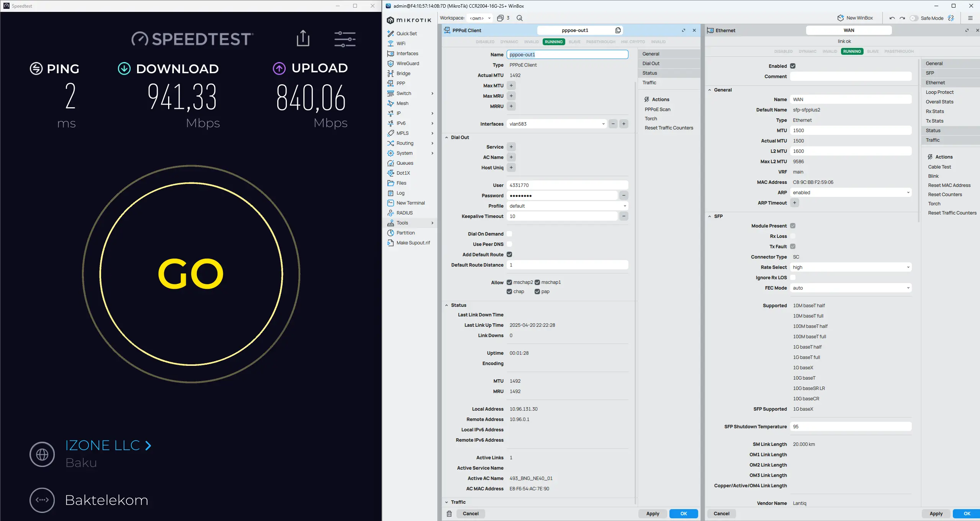
Task: Toggle Safe Mode switch
Action: 914,18
